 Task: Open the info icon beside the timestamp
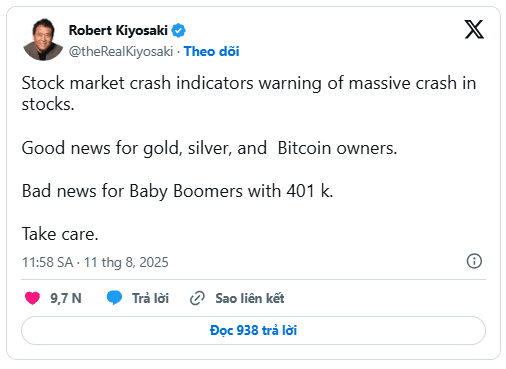474,261
